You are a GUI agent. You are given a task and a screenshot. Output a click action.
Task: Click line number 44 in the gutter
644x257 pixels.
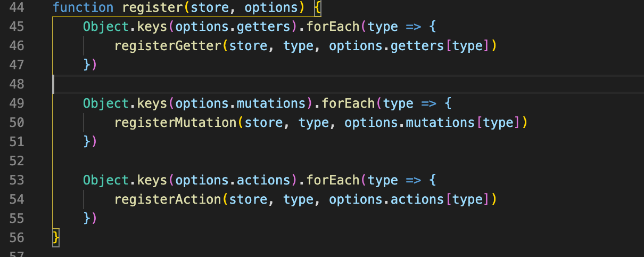click(x=17, y=8)
